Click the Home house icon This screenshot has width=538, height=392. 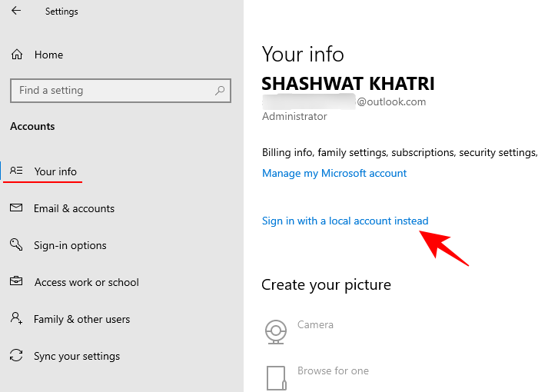[x=17, y=55]
